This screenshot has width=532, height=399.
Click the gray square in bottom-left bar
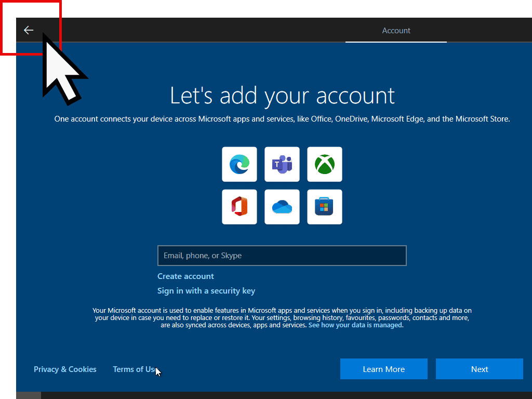[x=29, y=395]
